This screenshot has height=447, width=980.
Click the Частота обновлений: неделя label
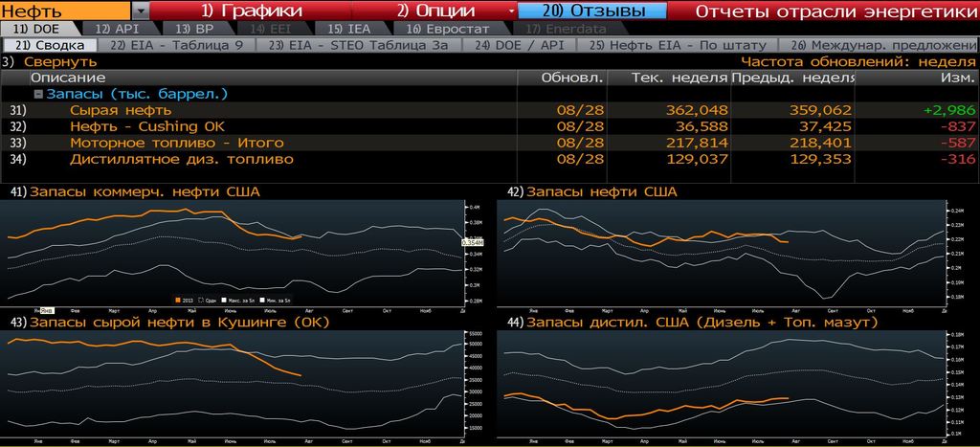[858, 61]
